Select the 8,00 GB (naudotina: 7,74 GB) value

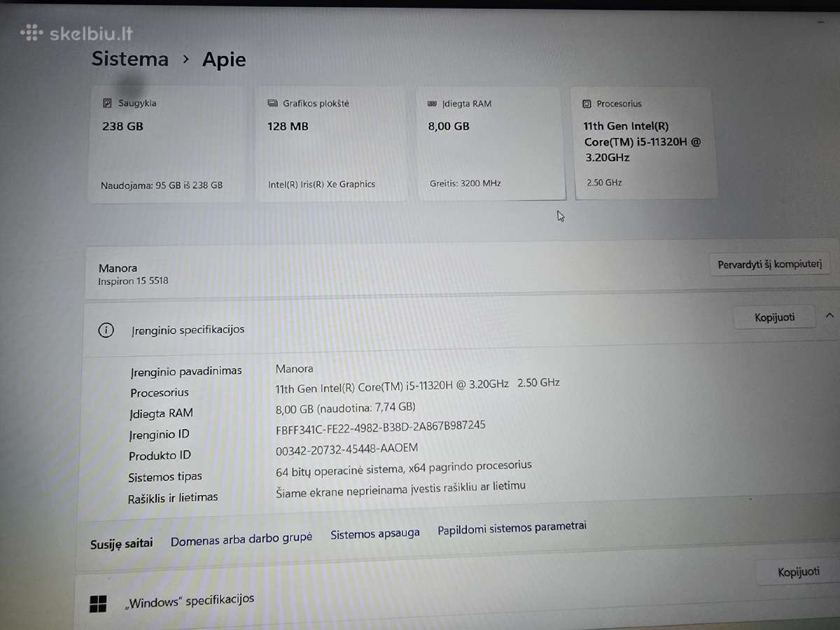point(346,407)
